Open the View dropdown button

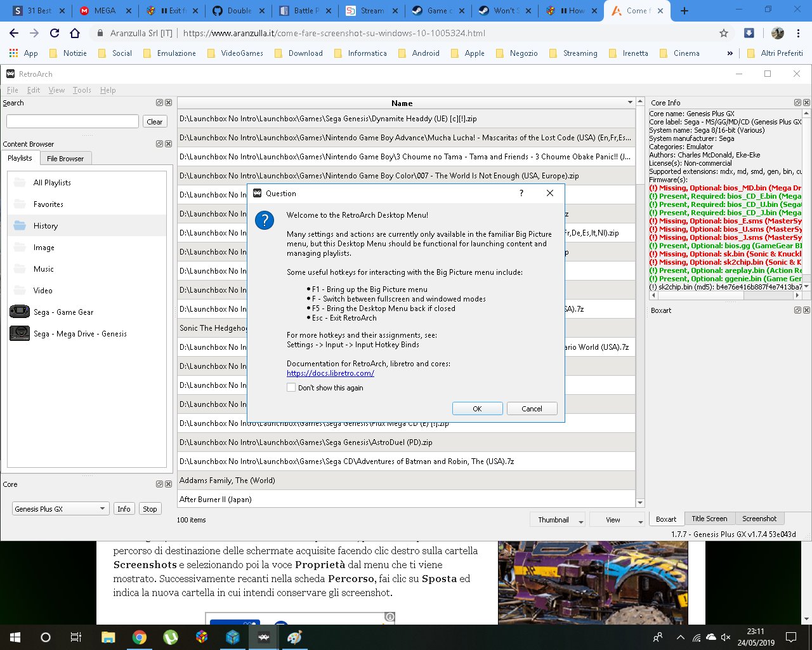[x=617, y=519]
